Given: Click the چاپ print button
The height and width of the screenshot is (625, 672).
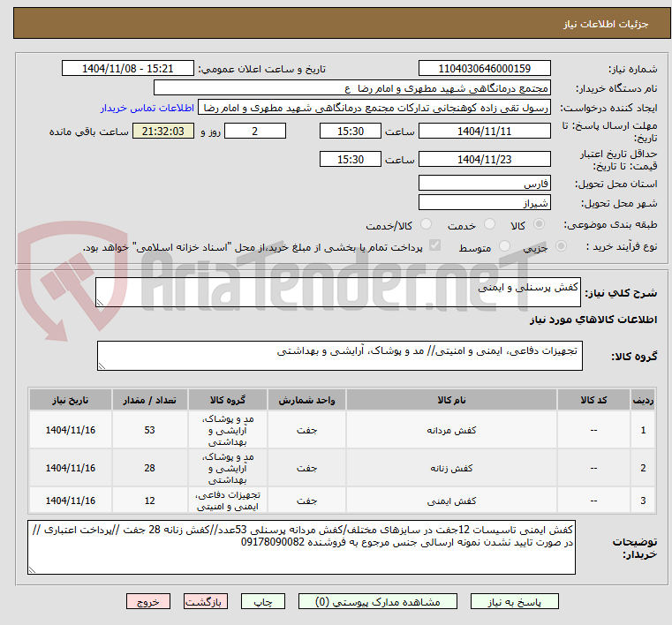Looking at the screenshot, I should (x=263, y=601).
